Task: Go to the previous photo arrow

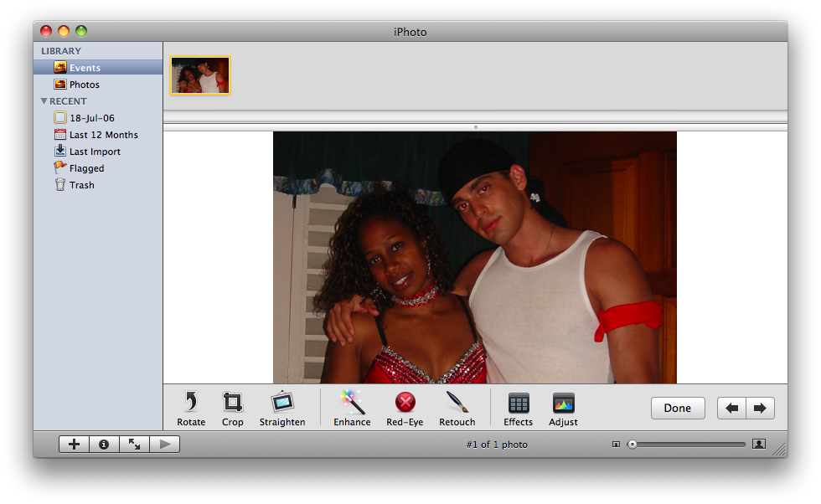Action: (x=732, y=409)
